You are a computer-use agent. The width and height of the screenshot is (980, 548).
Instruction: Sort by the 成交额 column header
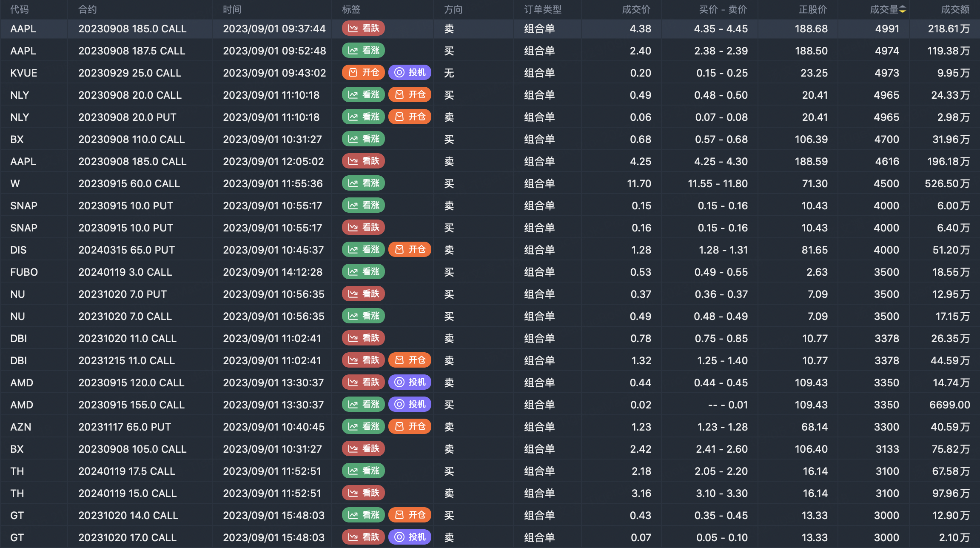point(954,9)
